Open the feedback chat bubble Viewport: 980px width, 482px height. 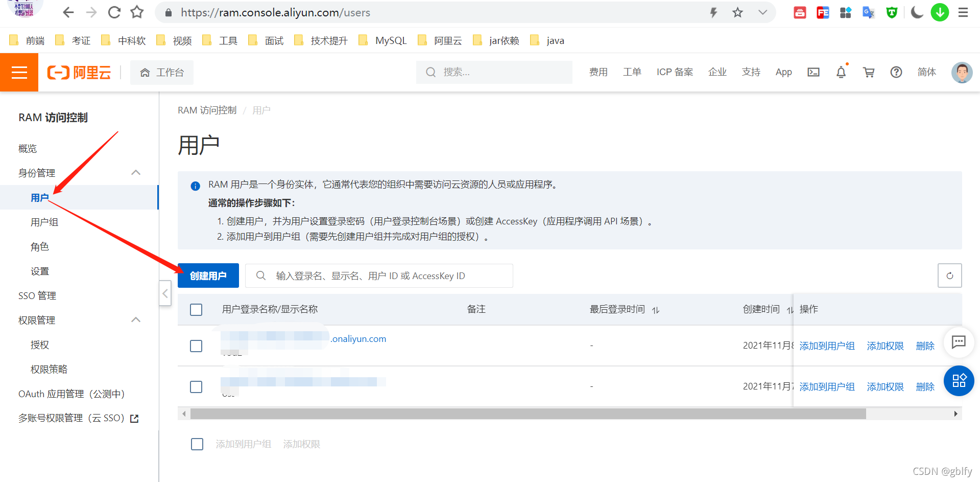(x=959, y=342)
